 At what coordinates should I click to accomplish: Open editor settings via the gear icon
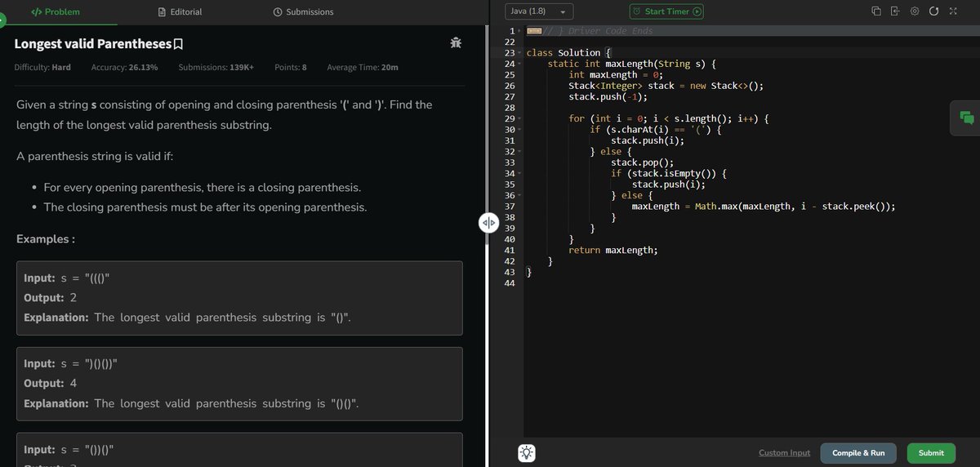click(x=915, y=12)
